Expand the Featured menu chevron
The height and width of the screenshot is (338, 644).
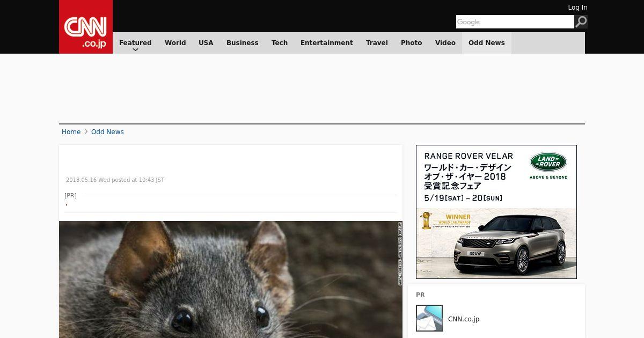tap(135, 49)
